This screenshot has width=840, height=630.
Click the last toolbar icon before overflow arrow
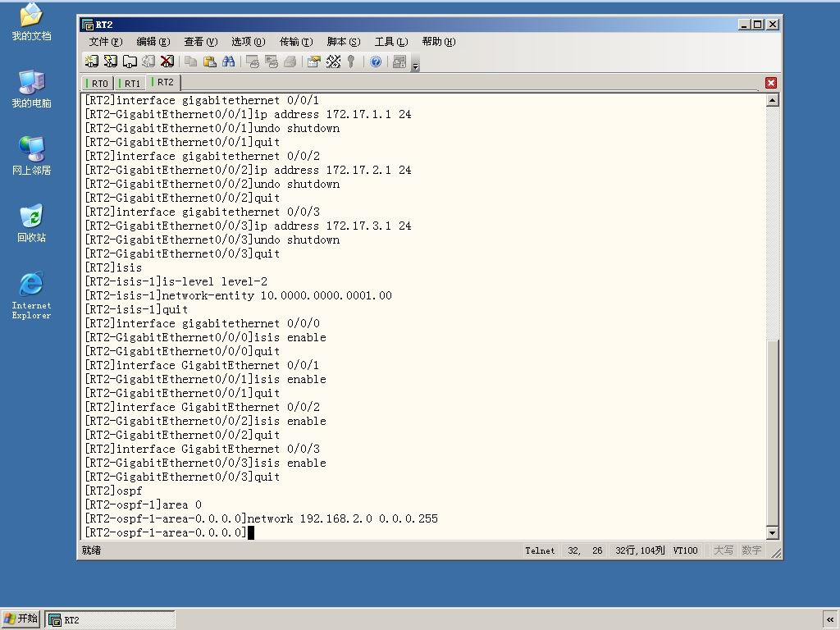(x=399, y=62)
